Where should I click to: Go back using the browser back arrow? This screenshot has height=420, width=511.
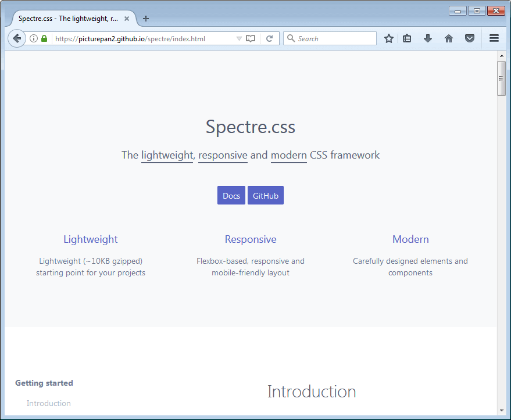pos(17,38)
